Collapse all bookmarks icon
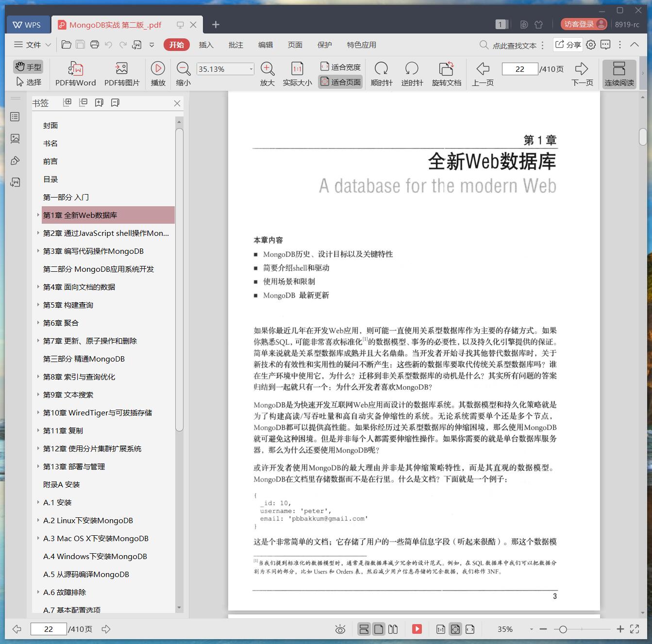Viewport: 652px width, 644px height. click(83, 102)
